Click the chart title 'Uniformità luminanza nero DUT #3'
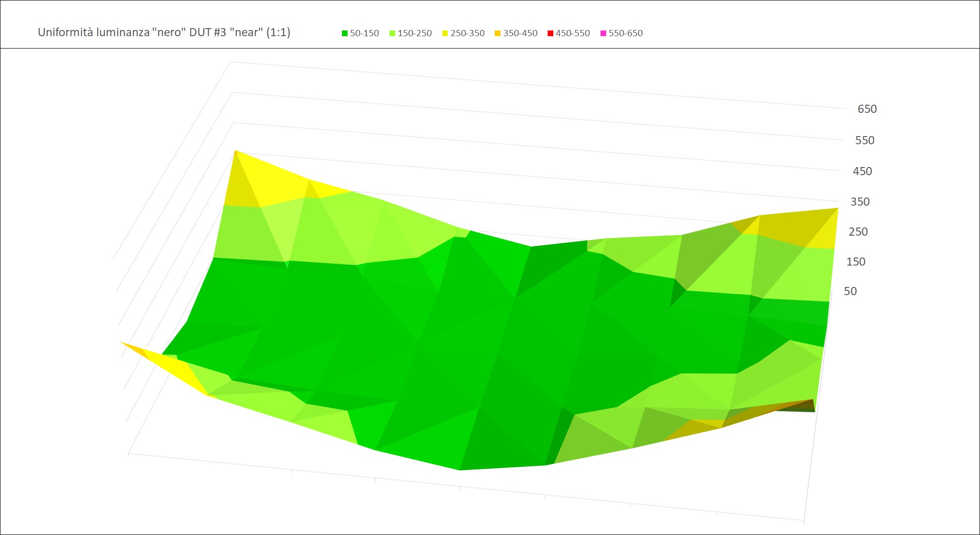 [164, 32]
